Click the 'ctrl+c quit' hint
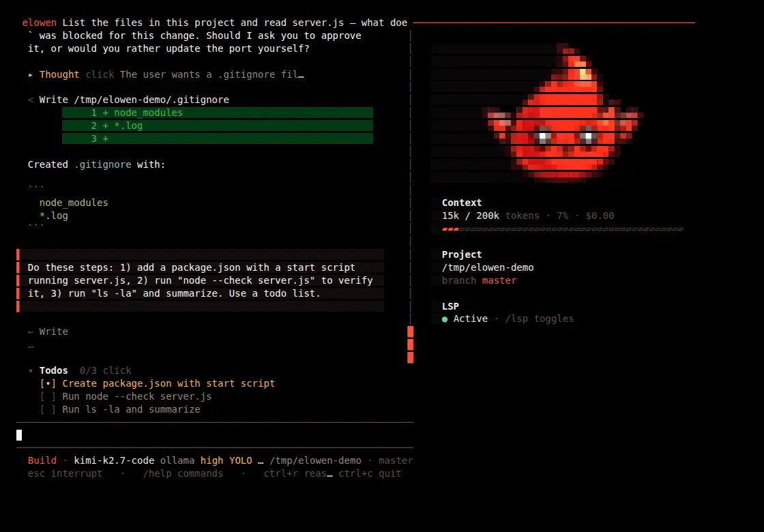 pos(370,473)
